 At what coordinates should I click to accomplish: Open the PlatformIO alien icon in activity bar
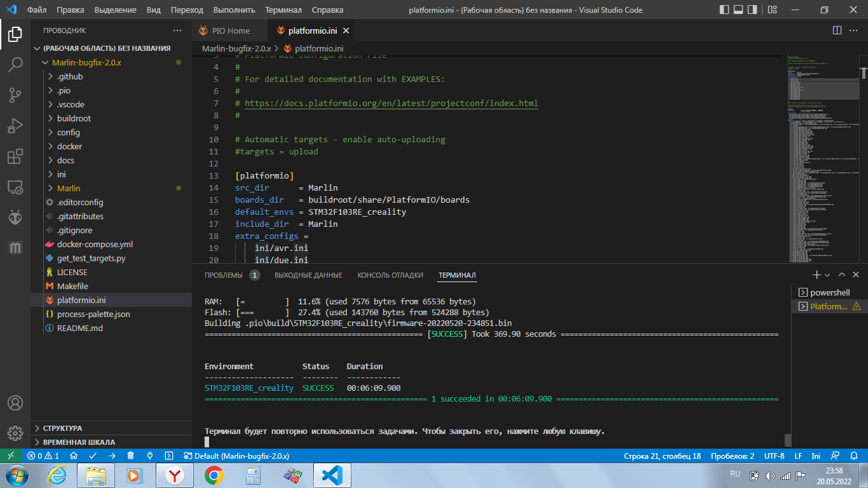15,218
